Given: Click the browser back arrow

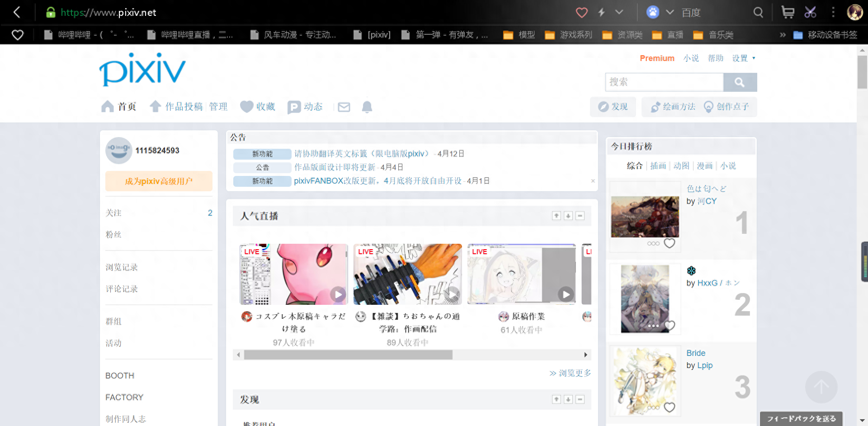Looking at the screenshot, I should click(x=17, y=12).
